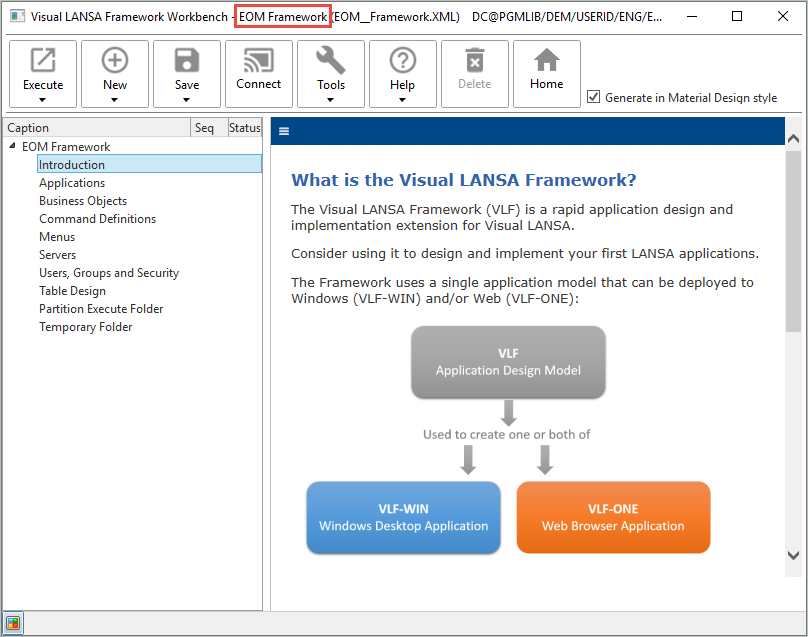Click the VLF-WIN Windows Desktop Application box
The image size is (808, 637).
coord(403,517)
